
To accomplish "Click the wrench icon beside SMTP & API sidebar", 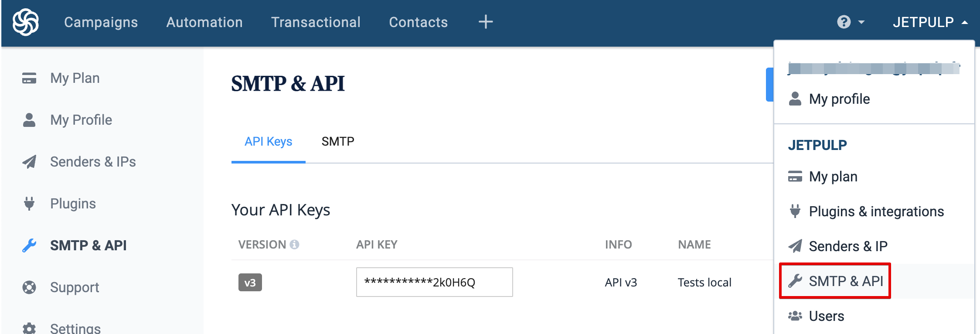I will tap(29, 245).
